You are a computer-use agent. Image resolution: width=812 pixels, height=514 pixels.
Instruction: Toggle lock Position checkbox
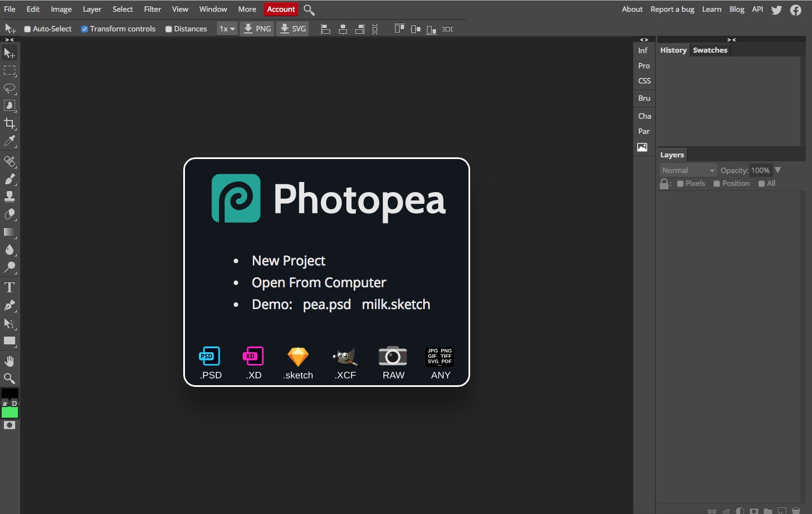point(717,184)
